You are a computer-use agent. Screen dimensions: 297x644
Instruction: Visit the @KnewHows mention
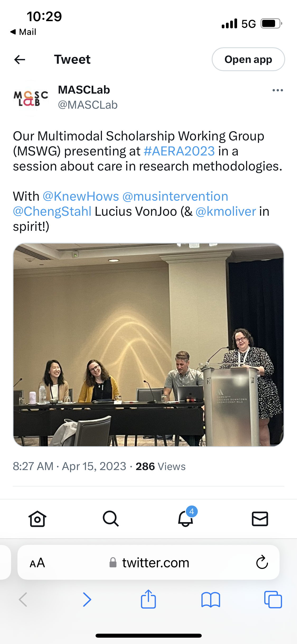pyautogui.click(x=81, y=196)
